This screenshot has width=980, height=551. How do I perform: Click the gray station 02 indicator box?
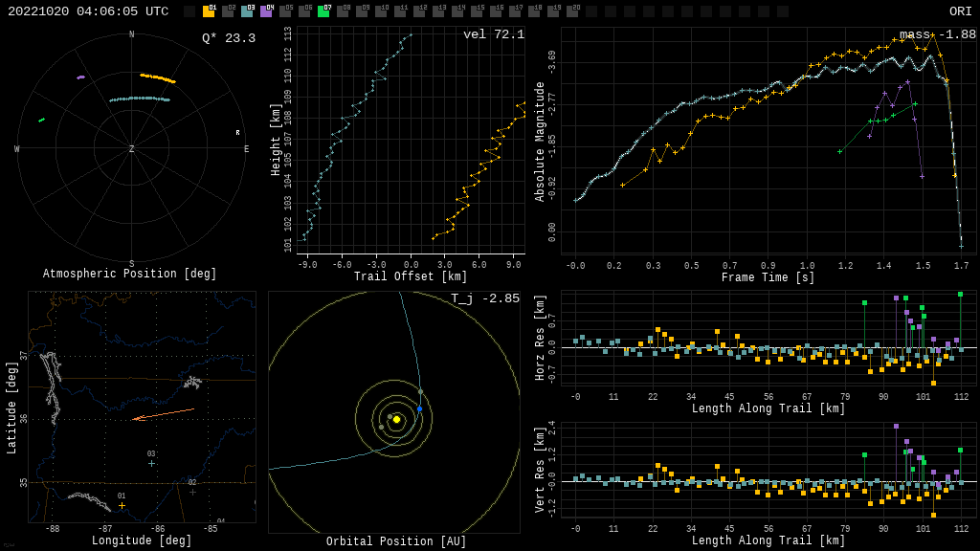point(228,11)
